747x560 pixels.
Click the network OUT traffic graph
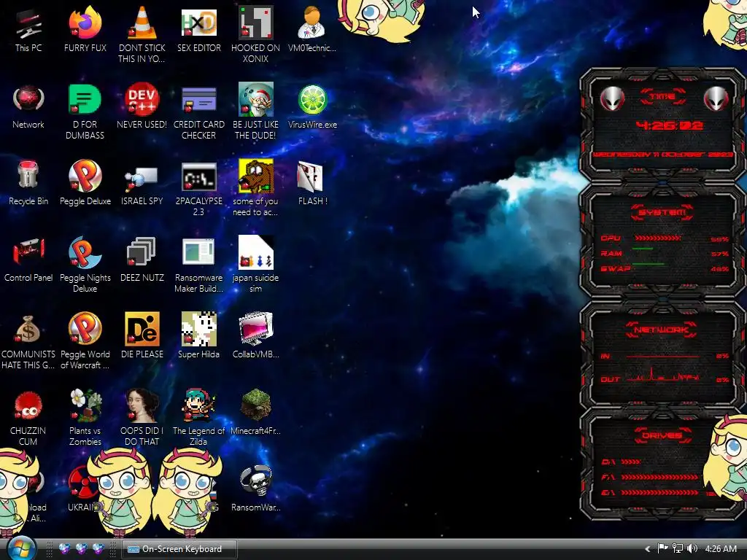(662, 376)
